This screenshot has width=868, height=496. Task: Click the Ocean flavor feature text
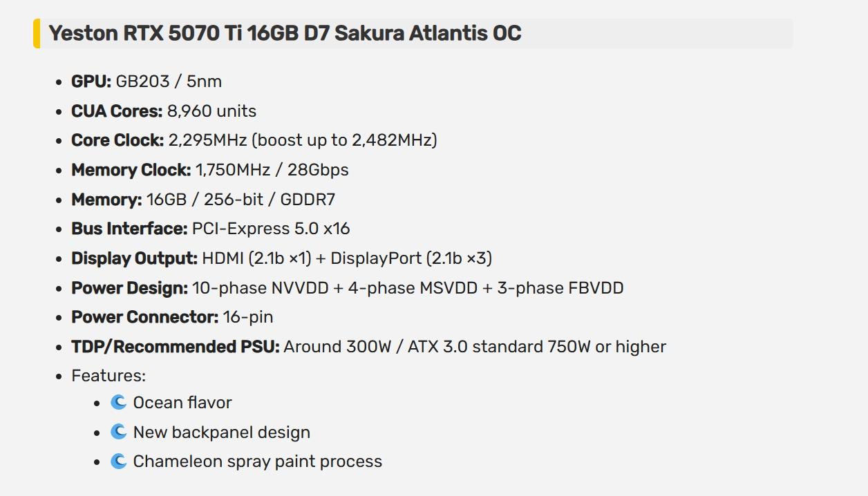pos(182,402)
